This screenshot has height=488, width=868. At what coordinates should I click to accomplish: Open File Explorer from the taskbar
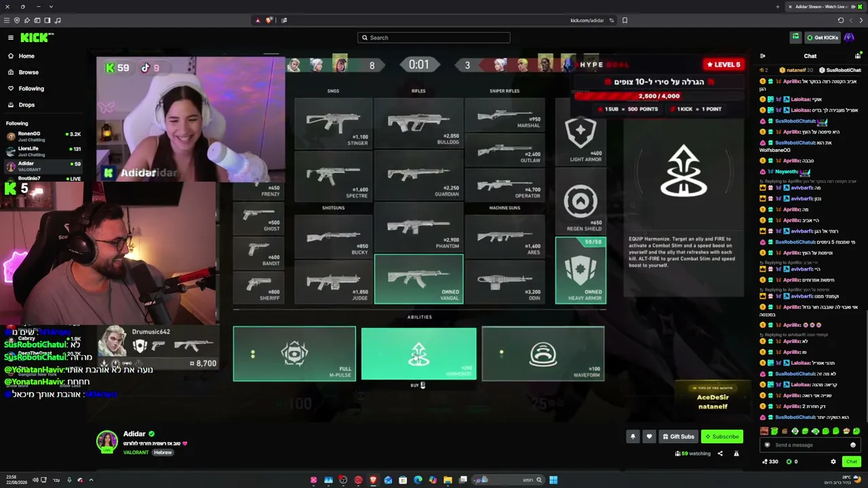point(448,481)
